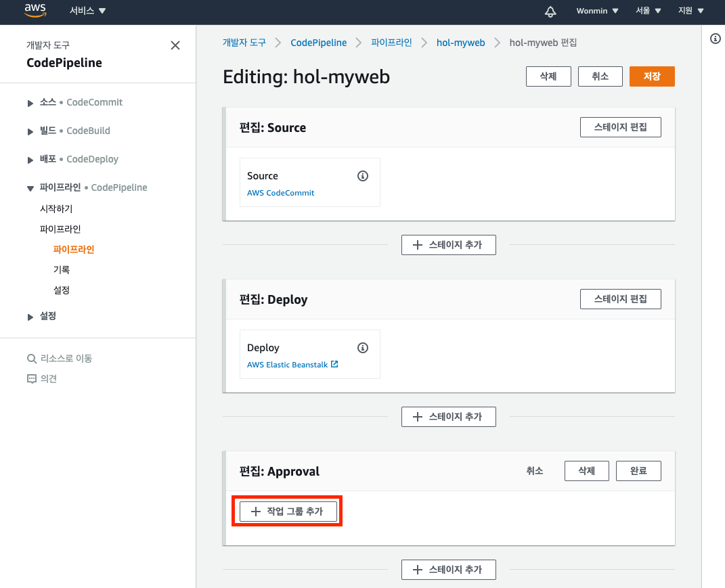Image resolution: width=725 pixels, height=588 pixels.
Task: Click 완료 to finish Approval stage
Action: tap(638, 470)
